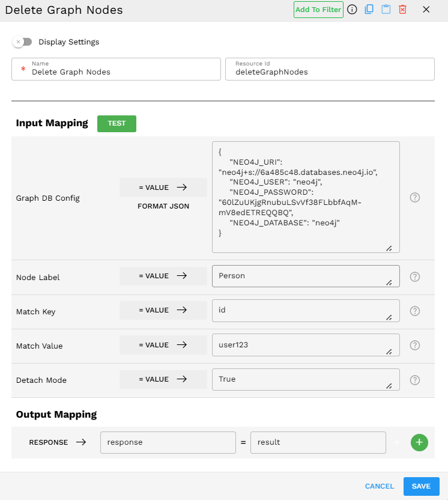Open help for Node Label
The height and width of the screenshot is (500, 448).
pyautogui.click(x=414, y=276)
